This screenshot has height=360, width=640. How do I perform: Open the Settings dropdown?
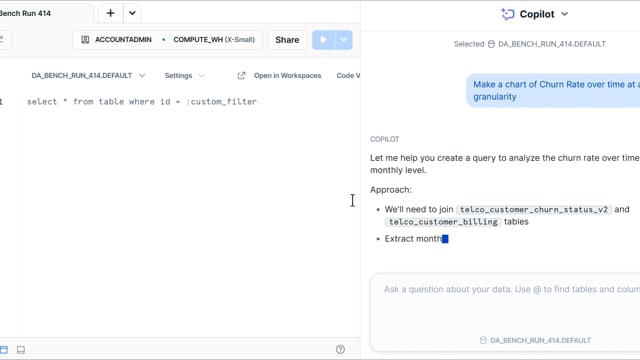(184, 76)
